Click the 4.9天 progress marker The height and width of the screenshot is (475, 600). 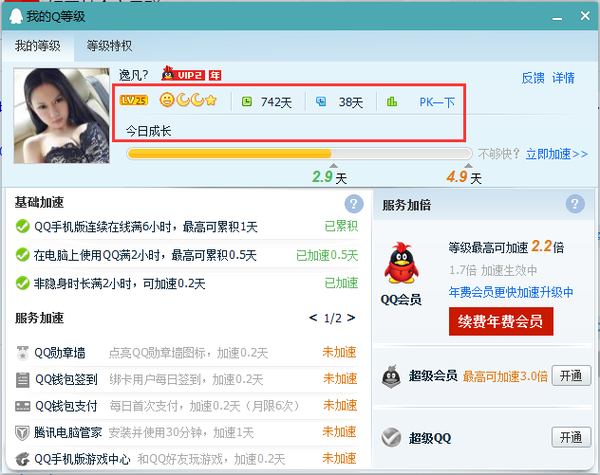[464, 176]
